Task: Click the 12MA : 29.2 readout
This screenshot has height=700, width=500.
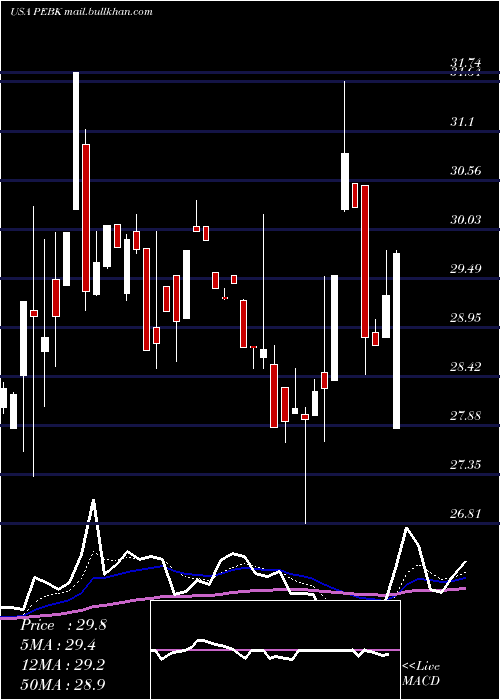Action: point(62,665)
